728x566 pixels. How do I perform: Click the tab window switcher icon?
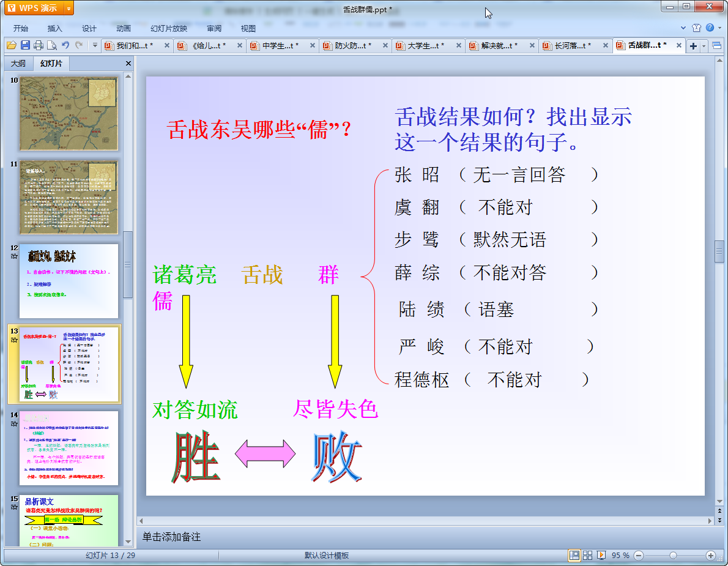[716, 45]
